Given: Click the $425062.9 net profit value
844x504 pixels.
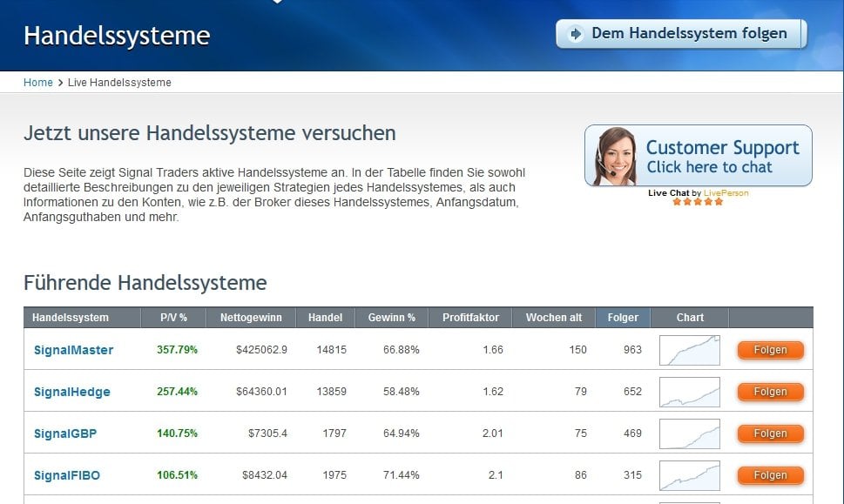Looking at the screenshot, I should [x=261, y=350].
